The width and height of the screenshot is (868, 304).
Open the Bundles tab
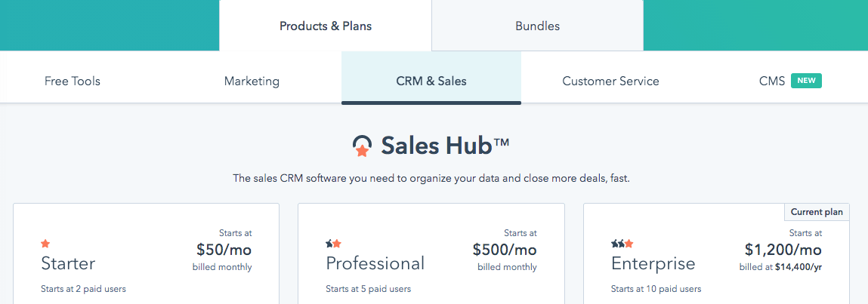tap(537, 26)
